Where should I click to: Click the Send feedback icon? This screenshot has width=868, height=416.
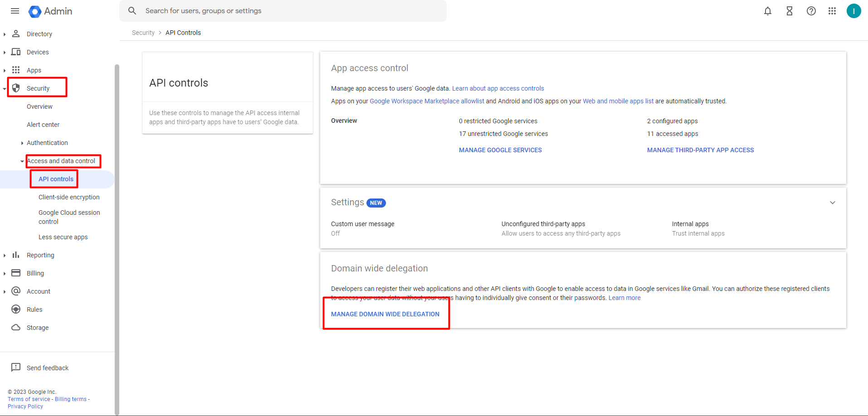pos(16,368)
